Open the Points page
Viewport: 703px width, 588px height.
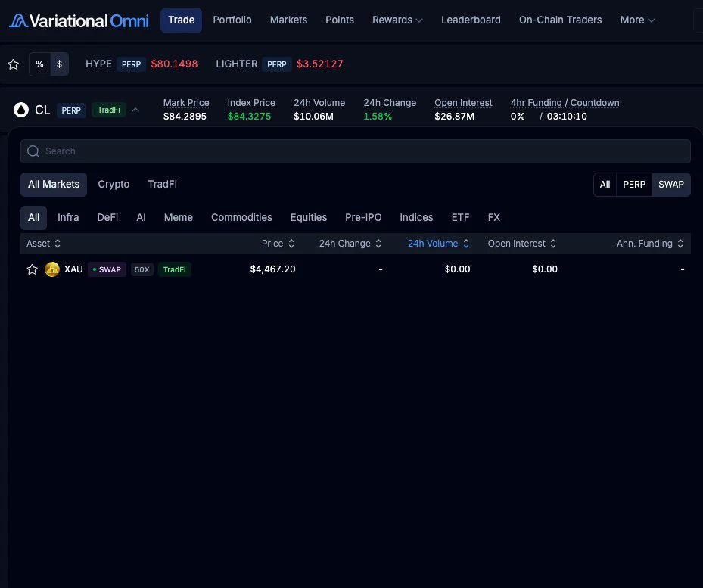[340, 20]
